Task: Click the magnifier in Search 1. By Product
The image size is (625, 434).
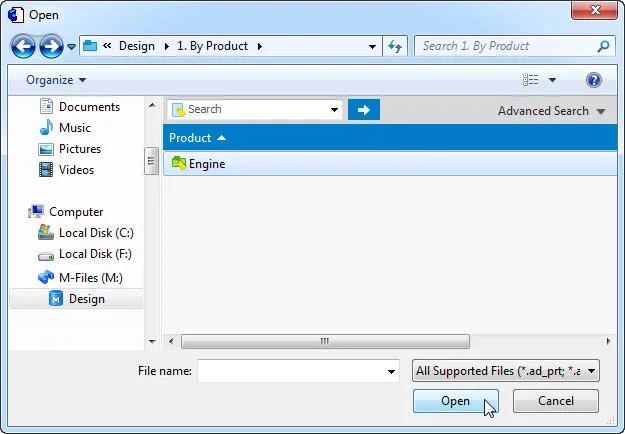Action: tap(603, 46)
